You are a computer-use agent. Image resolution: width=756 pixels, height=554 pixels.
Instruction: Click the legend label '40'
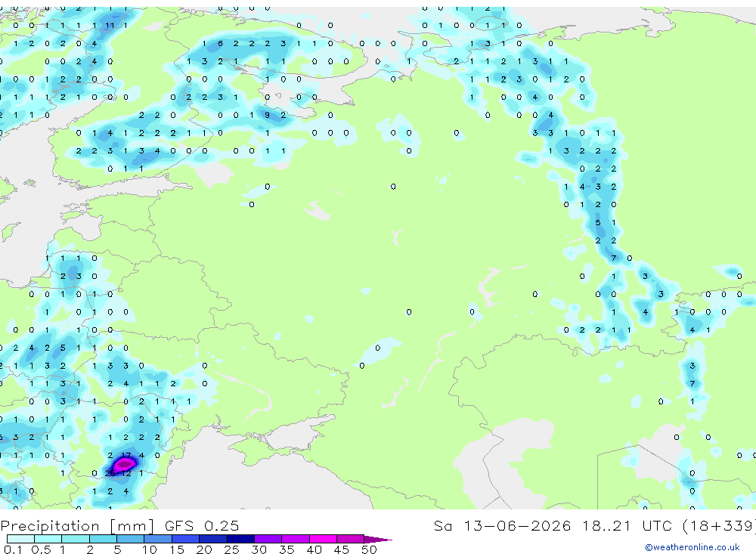[x=314, y=549]
